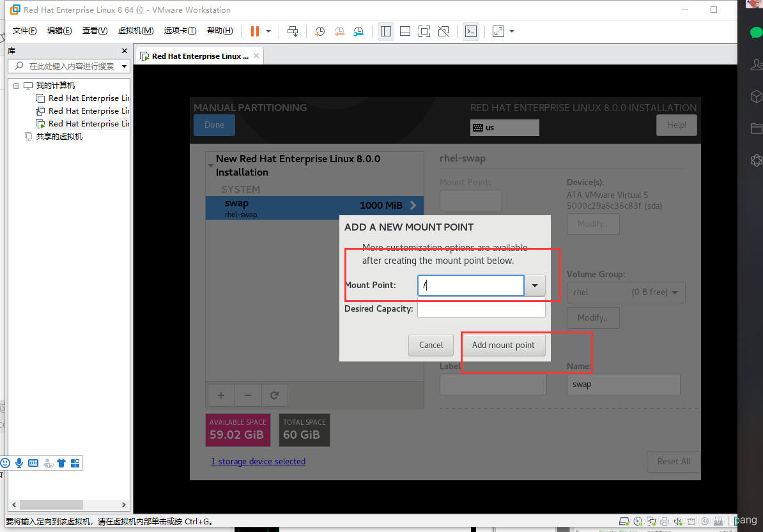Open the 1 storage device selected link
This screenshot has width=763, height=532.
tap(258, 461)
